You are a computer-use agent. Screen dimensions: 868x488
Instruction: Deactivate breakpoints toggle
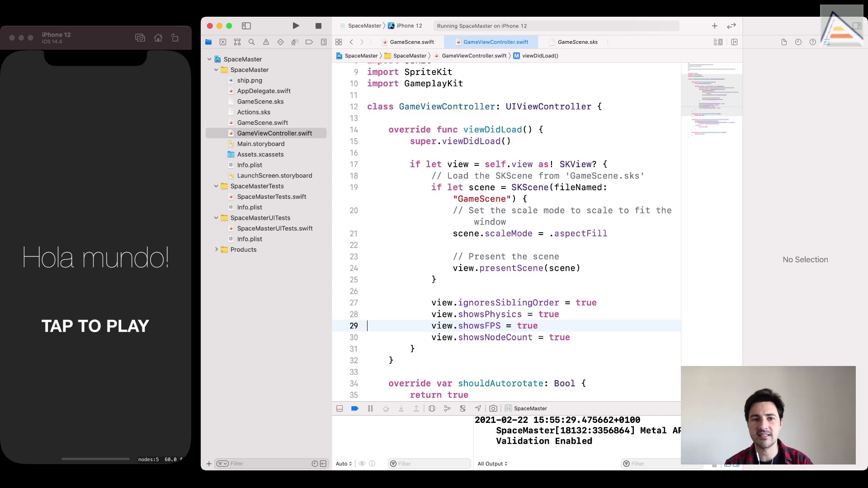point(355,408)
